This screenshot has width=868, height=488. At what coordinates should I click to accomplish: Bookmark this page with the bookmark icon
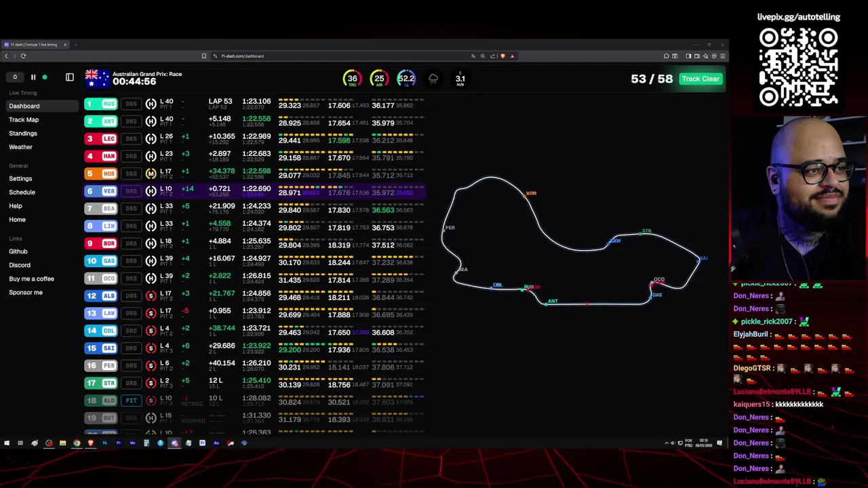click(203, 56)
